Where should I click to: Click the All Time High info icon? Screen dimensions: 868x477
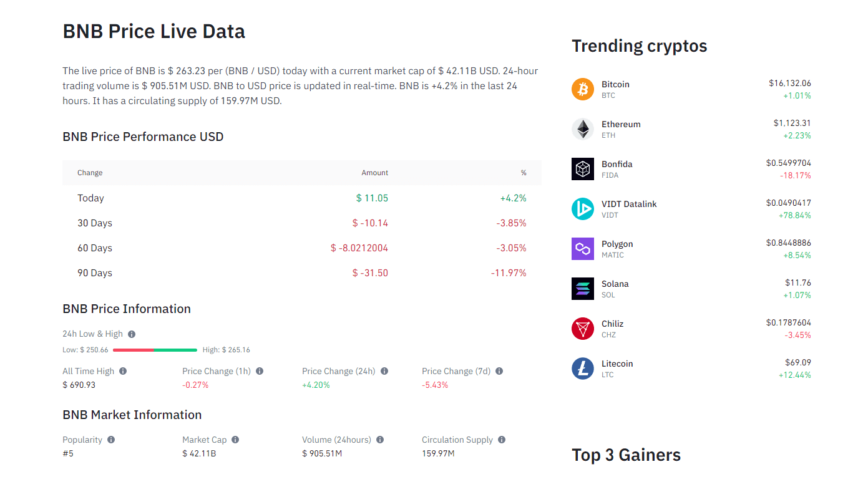[122, 371]
